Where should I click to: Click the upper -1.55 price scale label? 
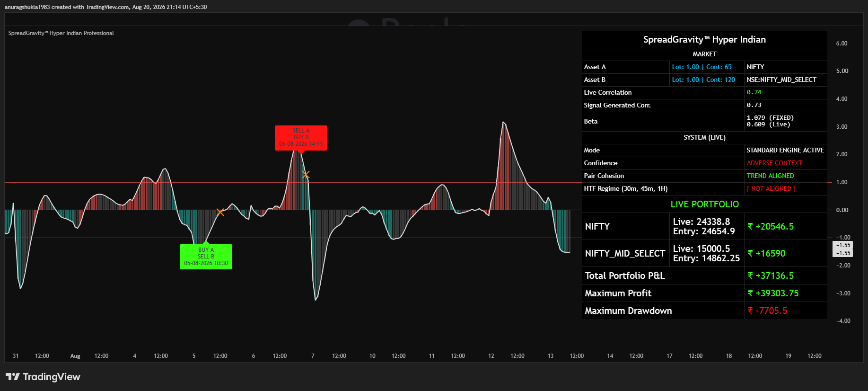843,245
